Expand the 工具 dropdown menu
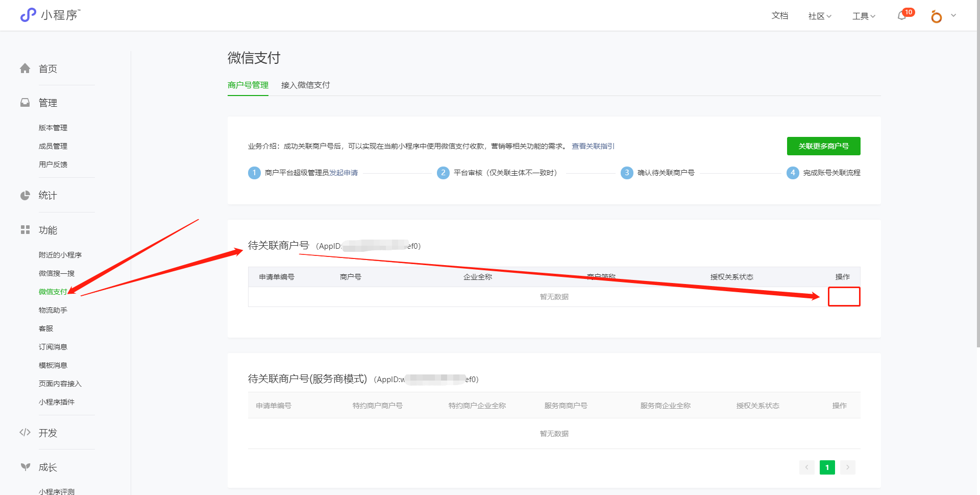 pos(864,16)
